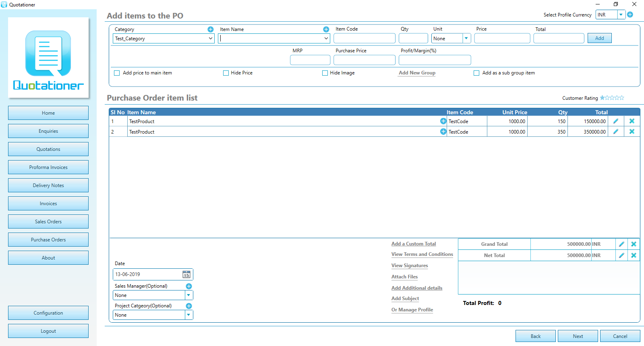Click the Add New Group link
644x346 pixels.
(x=417, y=73)
